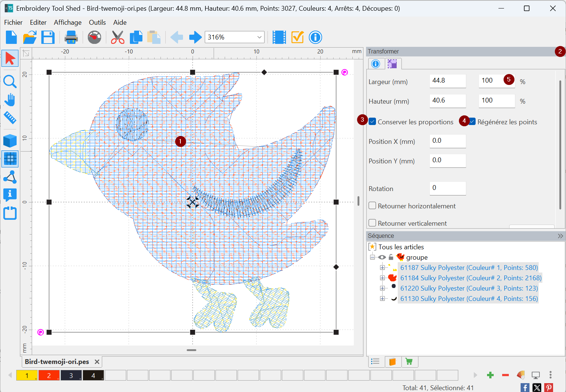Uncheck Conserver les proportions
The image size is (566, 392).
pyautogui.click(x=373, y=122)
